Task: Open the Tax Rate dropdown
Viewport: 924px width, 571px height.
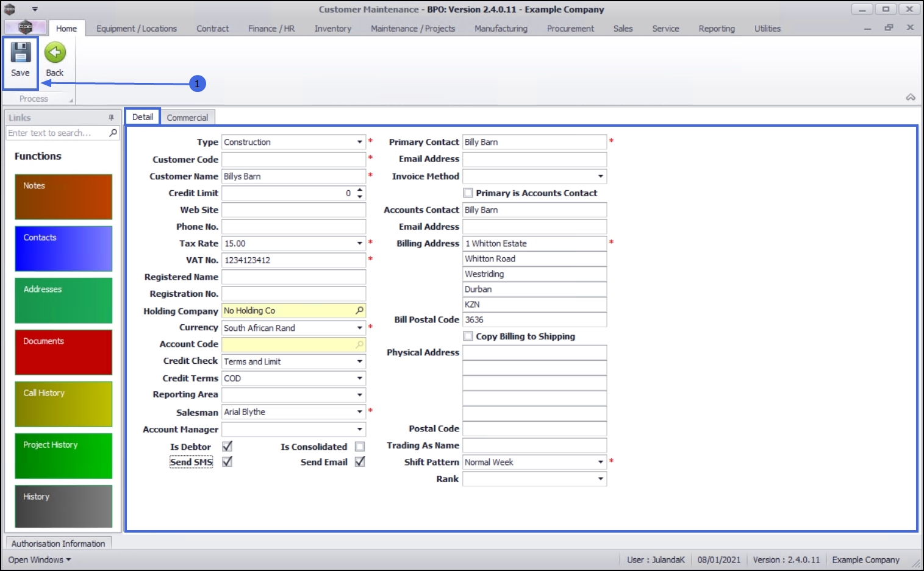Action: click(x=360, y=243)
